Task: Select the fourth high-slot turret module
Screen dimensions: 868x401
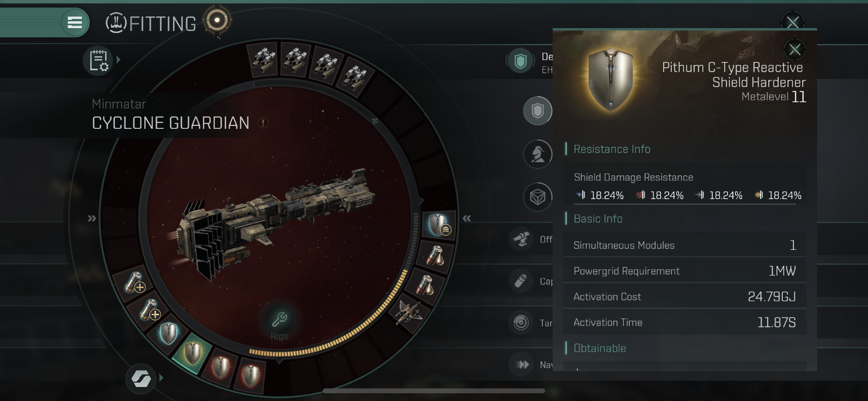Action: (x=356, y=77)
